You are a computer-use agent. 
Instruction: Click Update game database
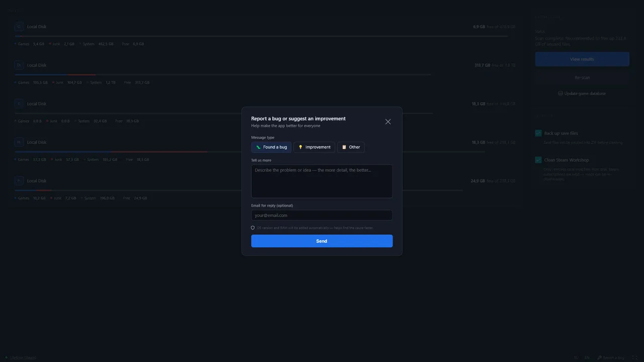click(582, 94)
